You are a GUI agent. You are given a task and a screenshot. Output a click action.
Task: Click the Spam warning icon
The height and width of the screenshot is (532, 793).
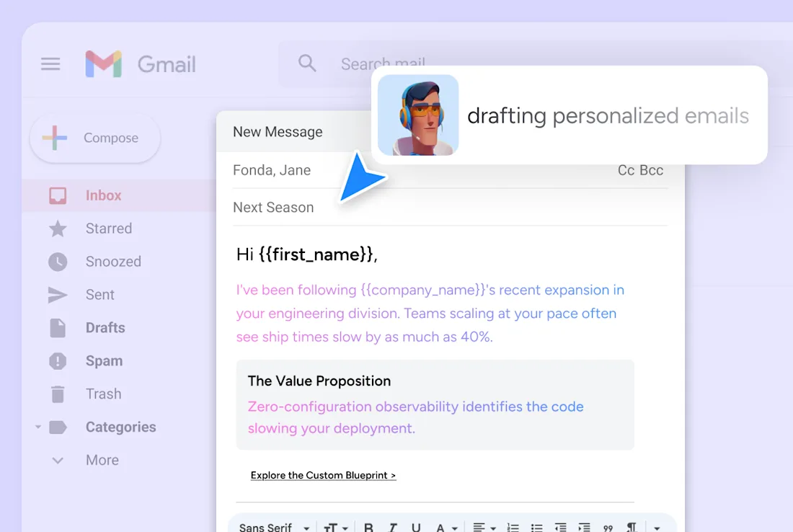pos(58,361)
